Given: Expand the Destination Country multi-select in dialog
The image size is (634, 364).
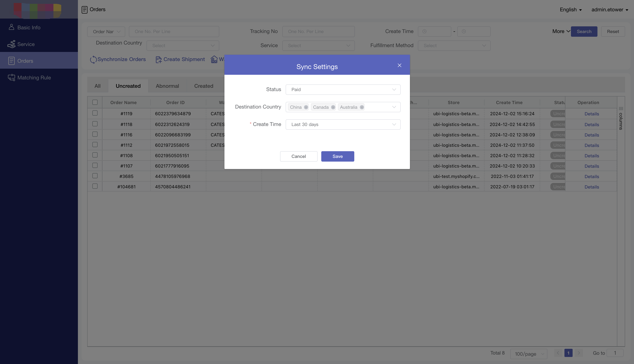Looking at the screenshot, I should click(394, 107).
